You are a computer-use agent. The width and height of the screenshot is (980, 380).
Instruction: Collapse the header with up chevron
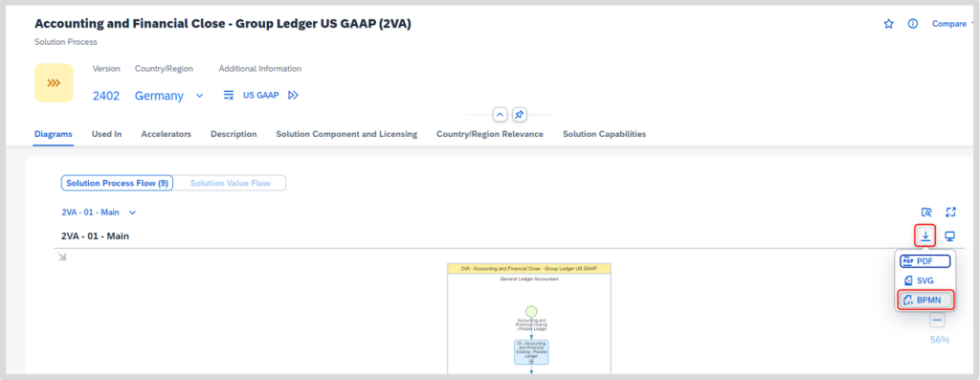click(x=500, y=115)
